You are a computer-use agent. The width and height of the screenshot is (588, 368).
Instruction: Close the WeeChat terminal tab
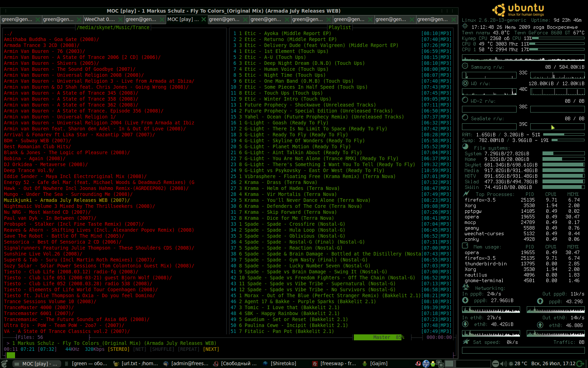click(x=121, y=20)
